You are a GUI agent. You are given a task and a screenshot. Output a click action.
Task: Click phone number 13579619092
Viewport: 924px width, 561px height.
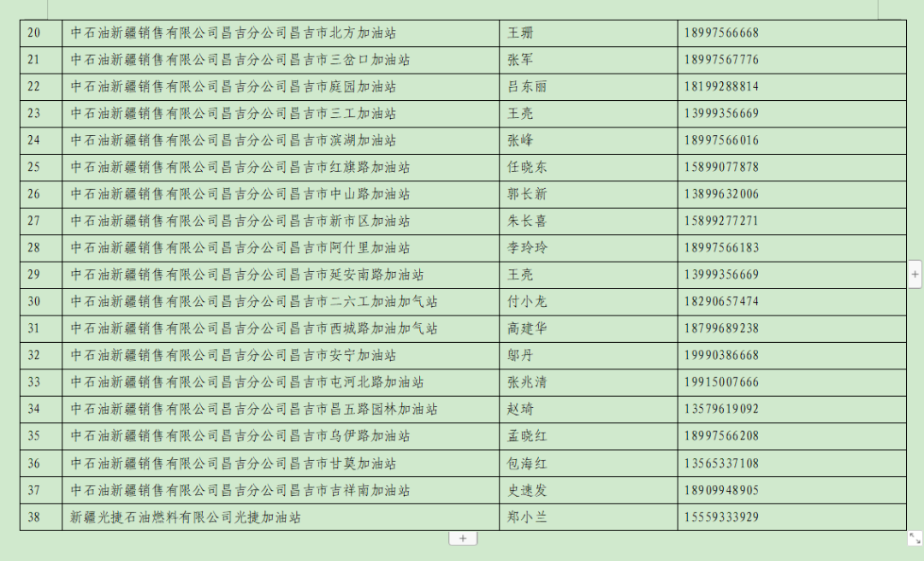pyautogui.click(x=721, y=409)
